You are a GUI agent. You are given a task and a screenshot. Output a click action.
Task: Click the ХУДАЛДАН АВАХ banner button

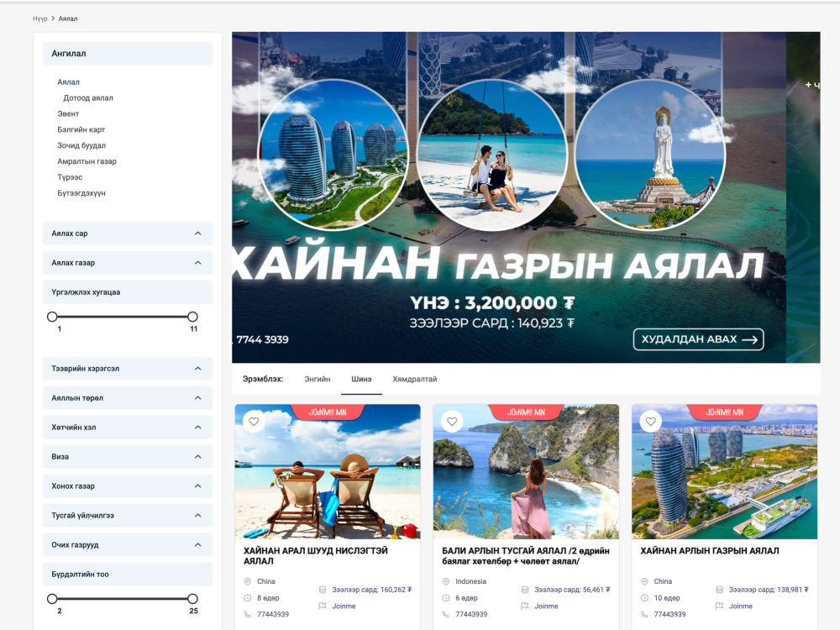pyautogui.click(x=699, y=339)
